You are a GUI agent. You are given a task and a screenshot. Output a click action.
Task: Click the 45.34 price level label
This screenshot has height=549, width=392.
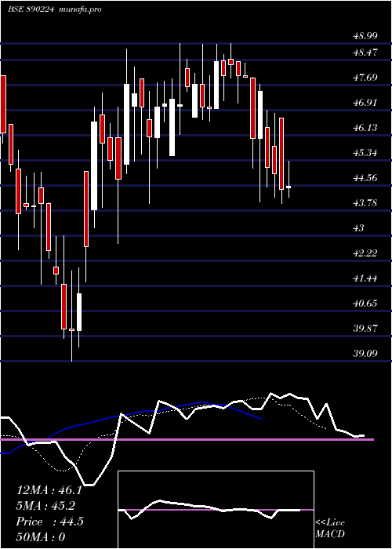[365, 153]
